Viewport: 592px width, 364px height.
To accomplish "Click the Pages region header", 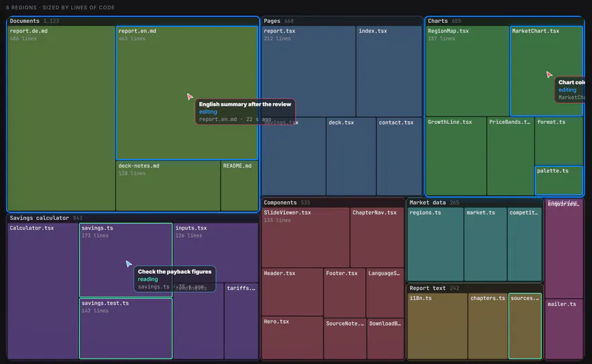I will pos(342,21).
